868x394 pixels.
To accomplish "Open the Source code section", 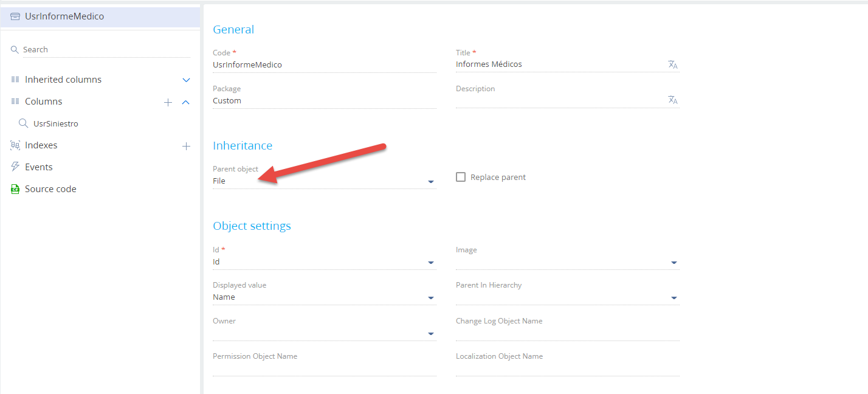I will [x=50, y=189].
